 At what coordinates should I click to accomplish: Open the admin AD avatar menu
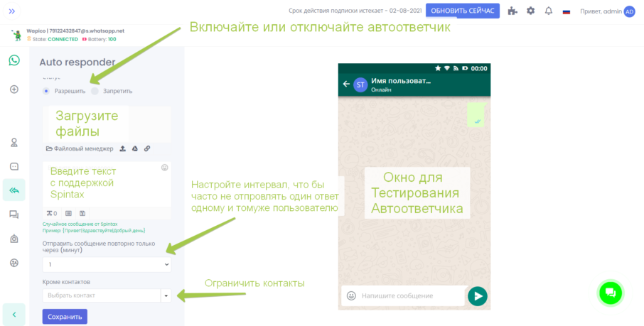pyautogui.click(x=629, y=11)
